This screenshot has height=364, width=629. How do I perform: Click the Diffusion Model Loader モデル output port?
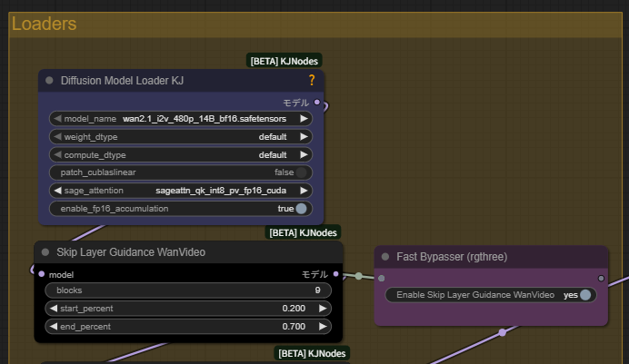coord(317,103)
